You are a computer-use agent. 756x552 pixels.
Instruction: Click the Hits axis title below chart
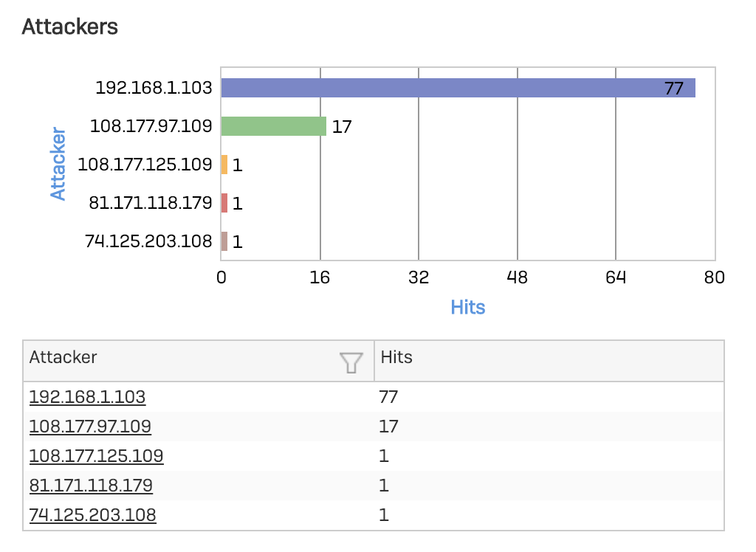click(x=467, y=307)
